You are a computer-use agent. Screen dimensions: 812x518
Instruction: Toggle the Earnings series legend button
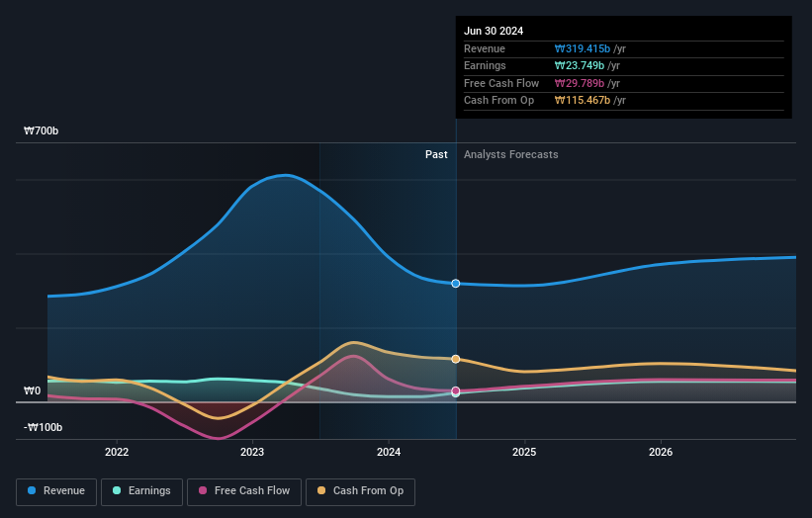click(x=141, y=491)
